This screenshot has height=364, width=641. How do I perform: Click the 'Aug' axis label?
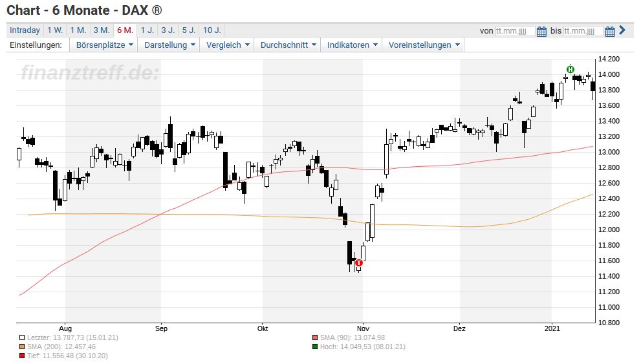[65, 328]
